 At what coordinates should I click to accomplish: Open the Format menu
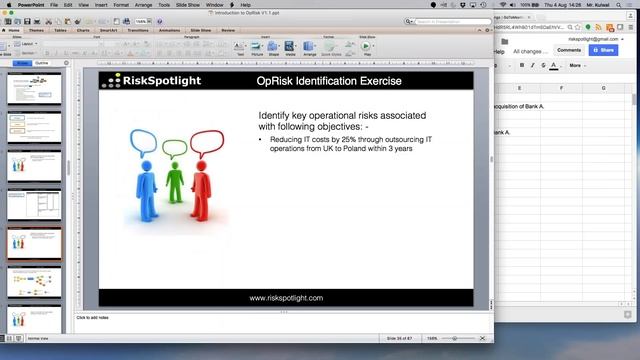click(121, 5)
